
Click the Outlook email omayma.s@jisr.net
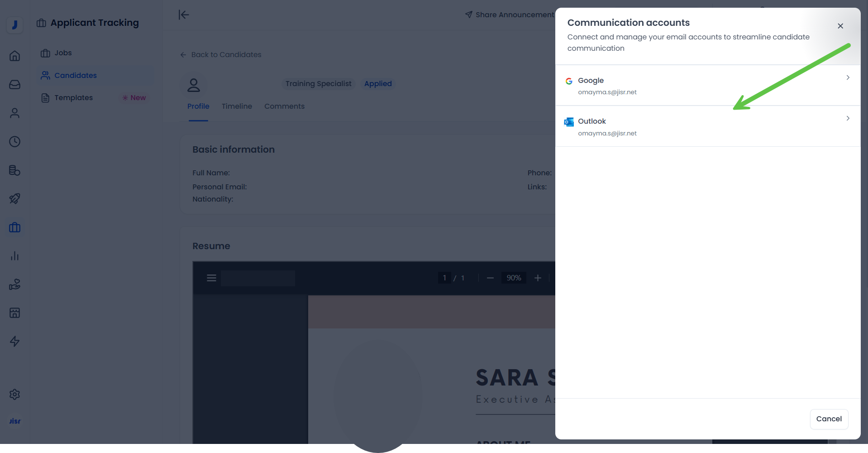[607, 133]
